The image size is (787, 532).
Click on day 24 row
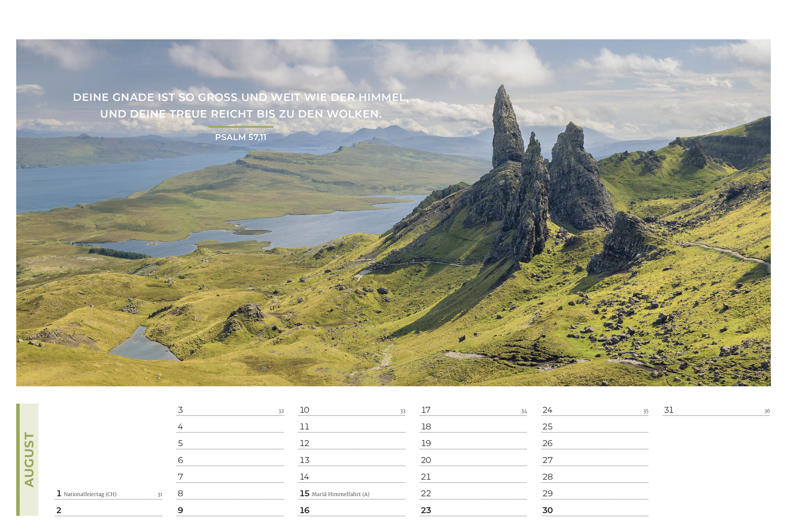click(x=547, y=410)
